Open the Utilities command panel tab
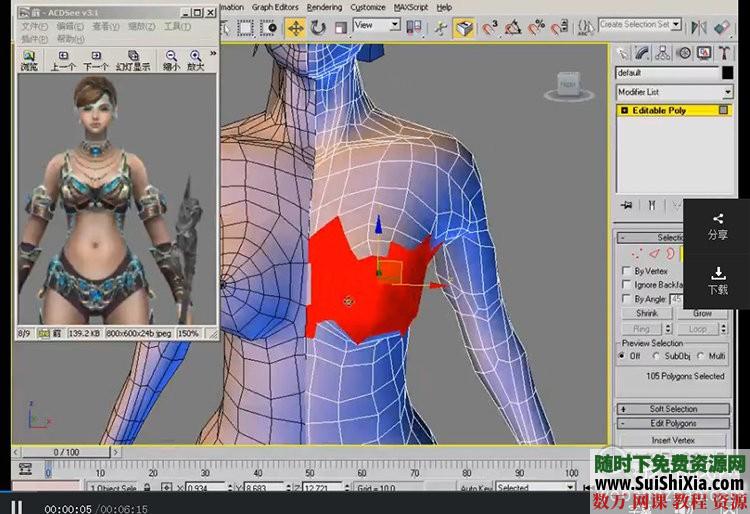The image size is (750, 514). [x=724, y=54]
